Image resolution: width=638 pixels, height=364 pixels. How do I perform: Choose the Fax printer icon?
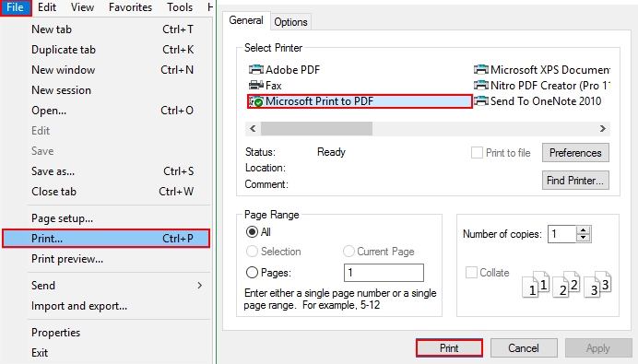[256, 86]
